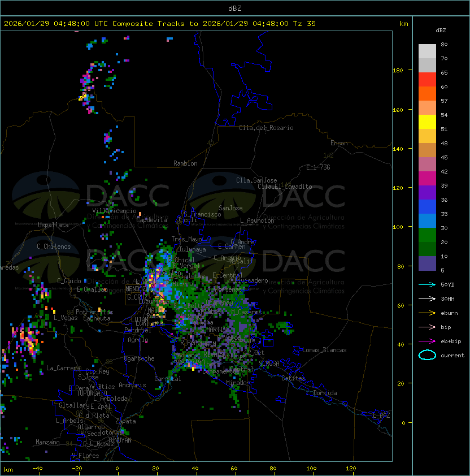Select the light gray 80 dBZ legend swatch
The height and width of the screenshot is (476, 470).
(427, 51)
